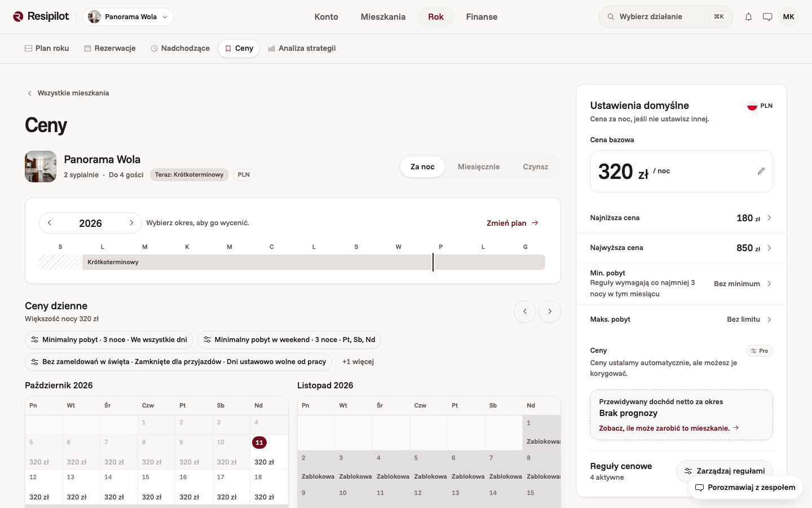
Task: Go to next year in 2026 selector
Action: coord(131,223)
